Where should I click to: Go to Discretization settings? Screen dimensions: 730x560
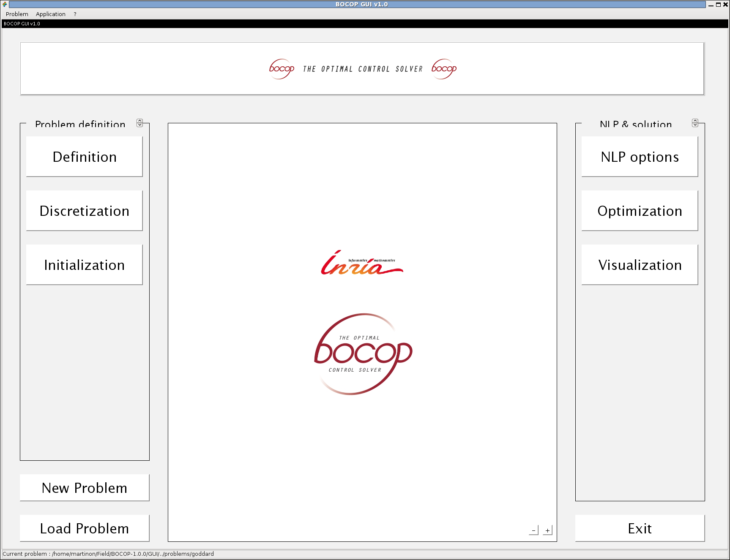[85, 211]
